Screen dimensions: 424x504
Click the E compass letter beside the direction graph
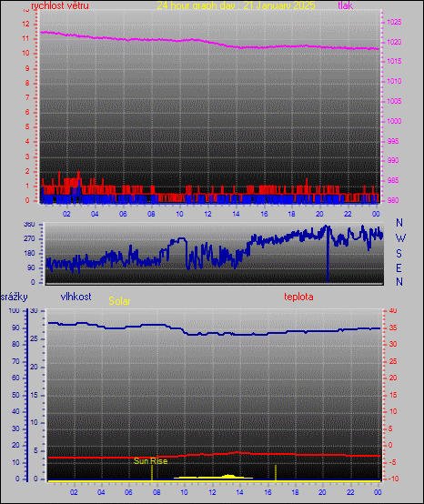(399, 267)
